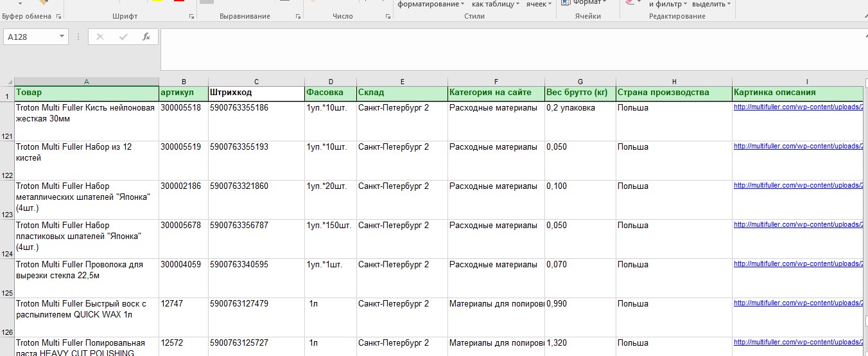The image size is (868, 356).
Task: Open the Стили ячеек dropdown
Action: [539, 4]
